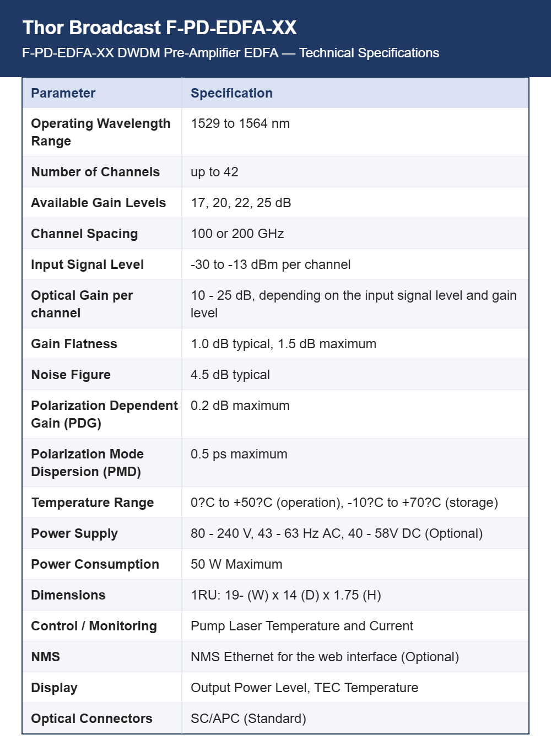Image resolution: width=551 pixels, height=756 pixels.
Task: Click the Available Gain Levels value cell
Action: pyautogui.click(x=355, y=203)
